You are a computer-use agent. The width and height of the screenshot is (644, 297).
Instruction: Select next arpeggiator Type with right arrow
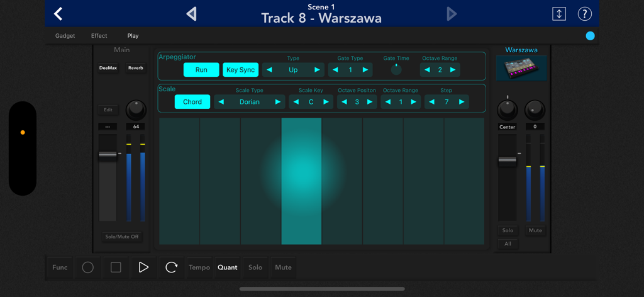tap(317, 70)
